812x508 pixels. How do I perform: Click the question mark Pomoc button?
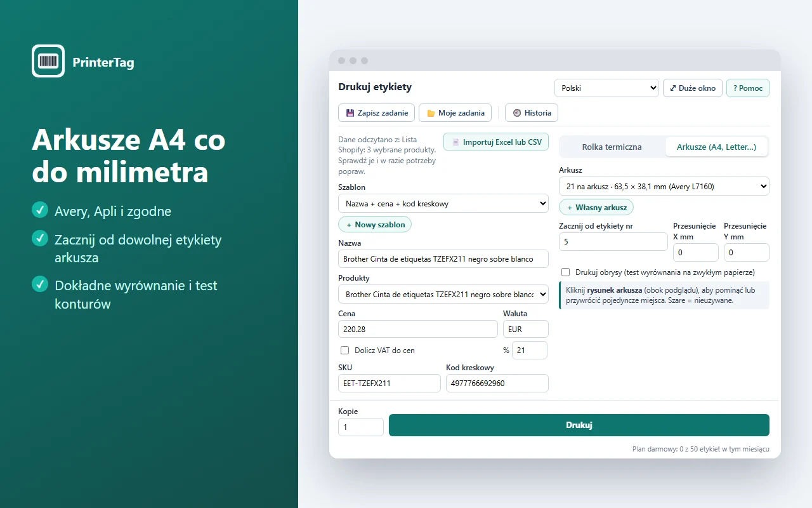coord(748,88)
